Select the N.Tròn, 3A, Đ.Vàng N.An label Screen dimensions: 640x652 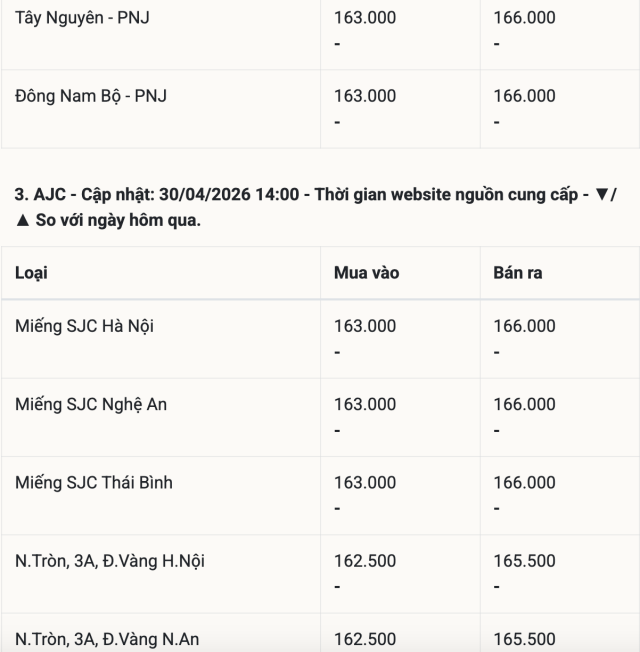[x=105, y=639]
